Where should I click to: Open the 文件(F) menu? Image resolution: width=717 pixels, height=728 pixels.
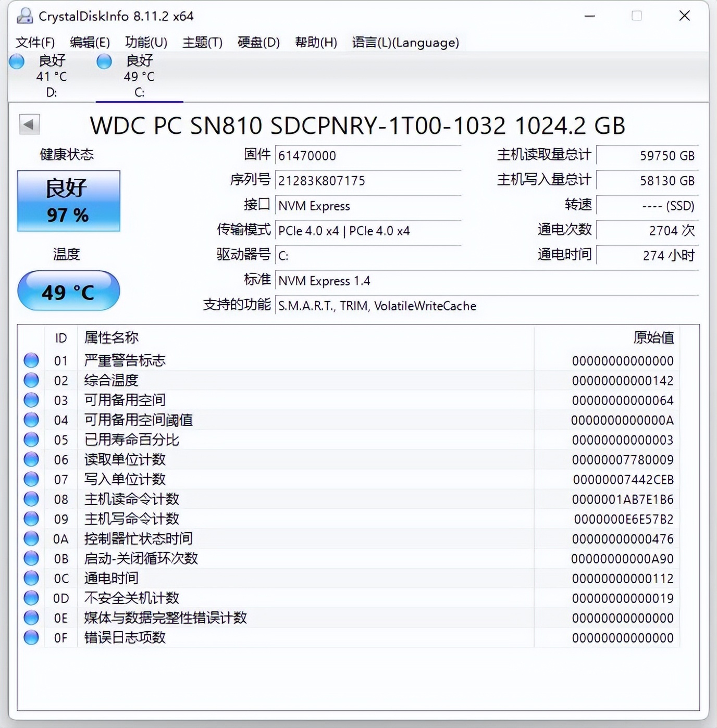36,42
